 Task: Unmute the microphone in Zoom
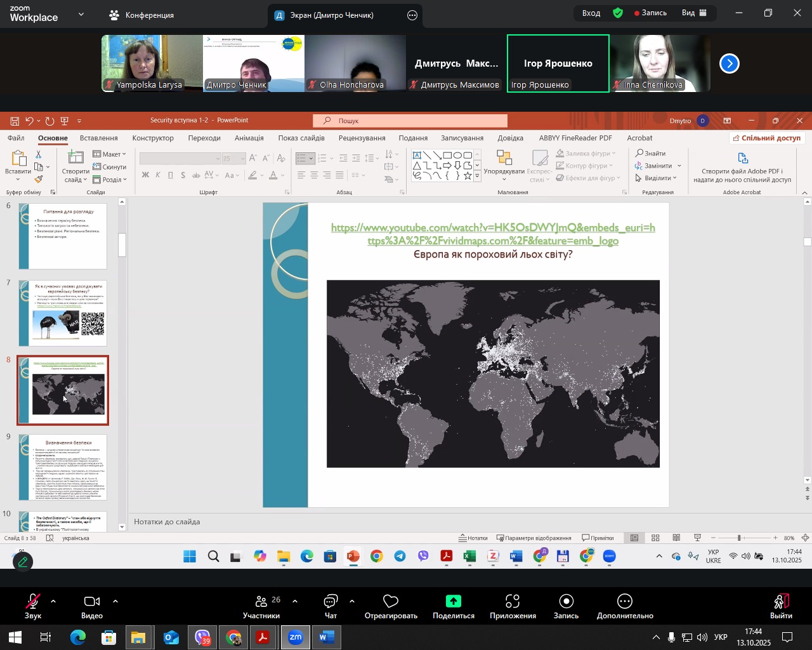(32, 601)
